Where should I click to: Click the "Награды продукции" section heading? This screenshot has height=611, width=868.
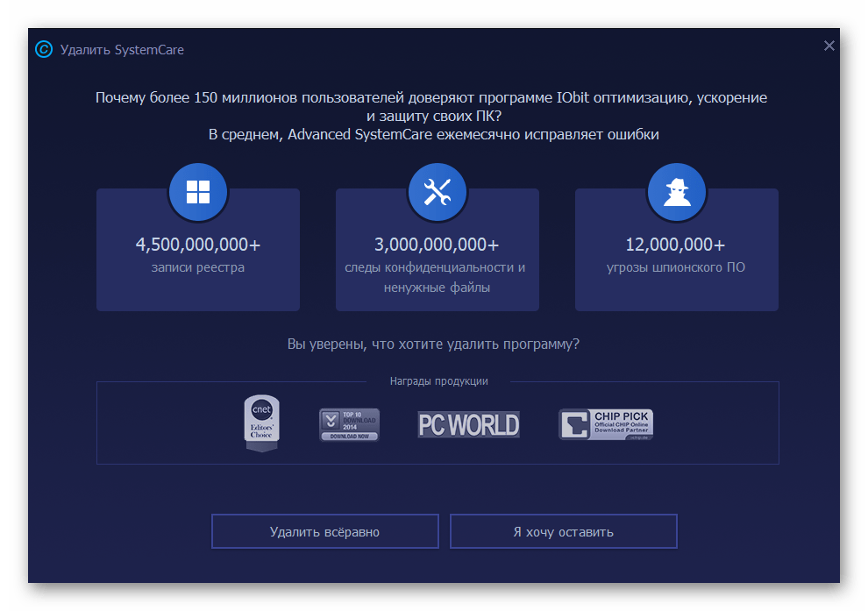pyautogui.click(x=438, y=381)
